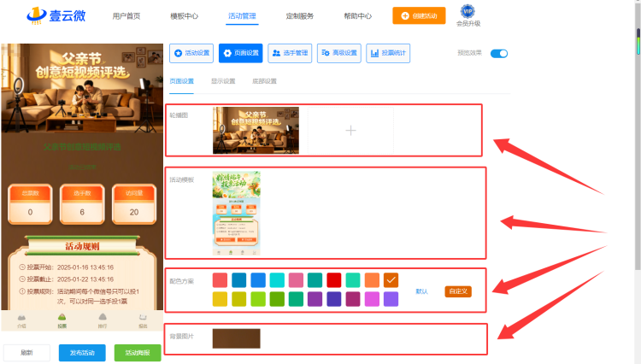Tap the 报名 icon in phone preview
The height and width of the screenshot is (364, 641).
[x=143, y=320]
